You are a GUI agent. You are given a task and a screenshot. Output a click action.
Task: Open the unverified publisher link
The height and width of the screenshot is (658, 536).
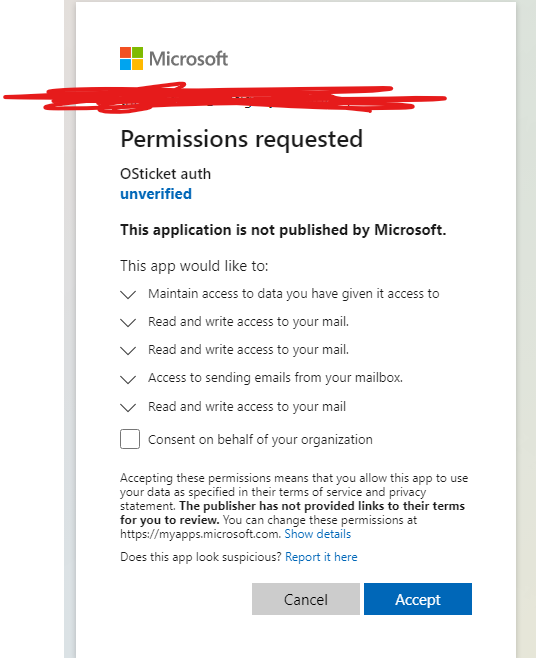pyautogui.click(x=156, y=194)
